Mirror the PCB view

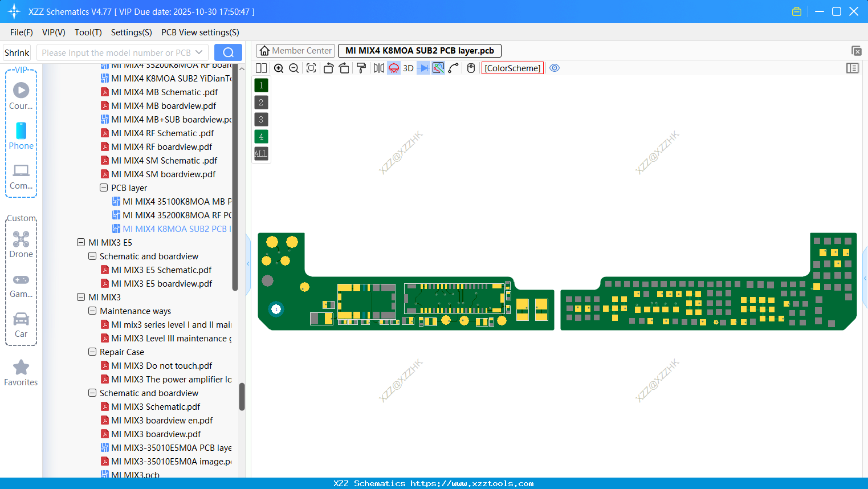[378, 68]
